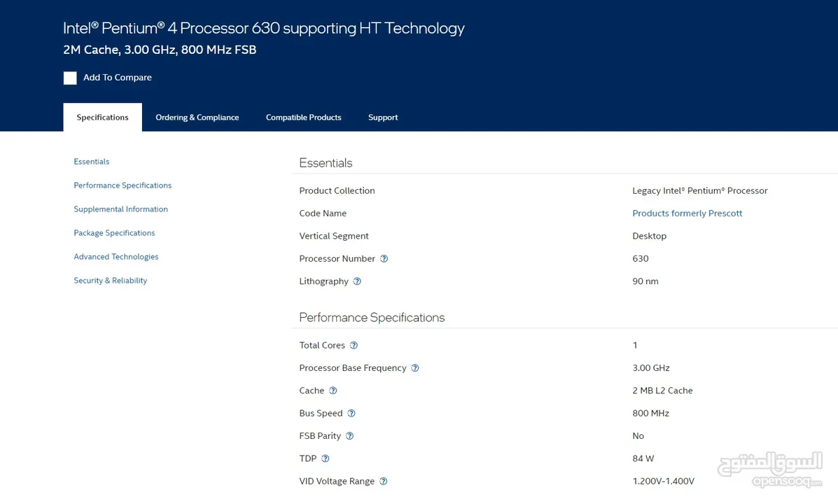Show help for Total Cores
838x504 pixels.
[x=354, y=345]
